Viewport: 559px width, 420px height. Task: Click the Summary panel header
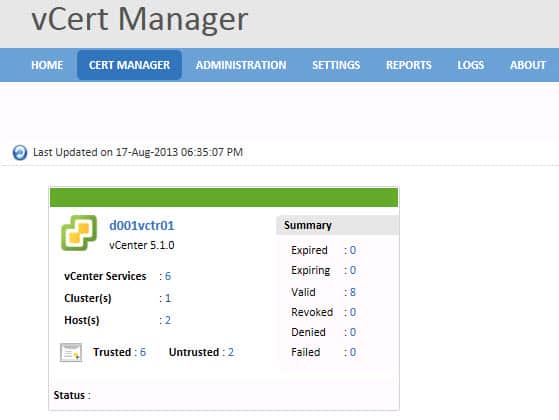pos(337,225)
